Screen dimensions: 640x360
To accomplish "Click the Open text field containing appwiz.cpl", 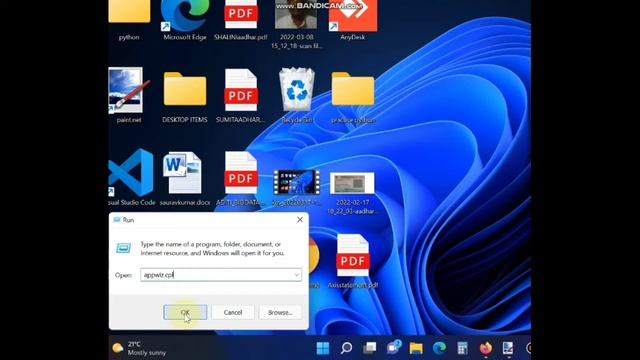I will pyautogui.click(x=221, y=275).
